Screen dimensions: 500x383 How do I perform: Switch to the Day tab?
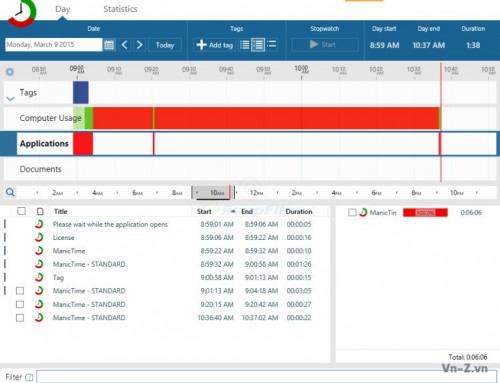[x=63, y=9]
